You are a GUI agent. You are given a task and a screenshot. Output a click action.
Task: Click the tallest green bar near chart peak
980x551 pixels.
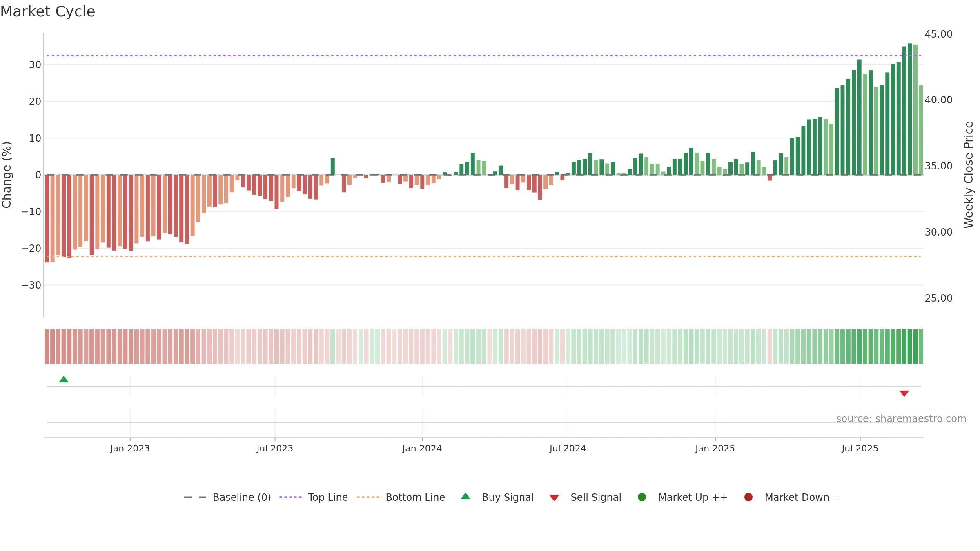[910, 109]
